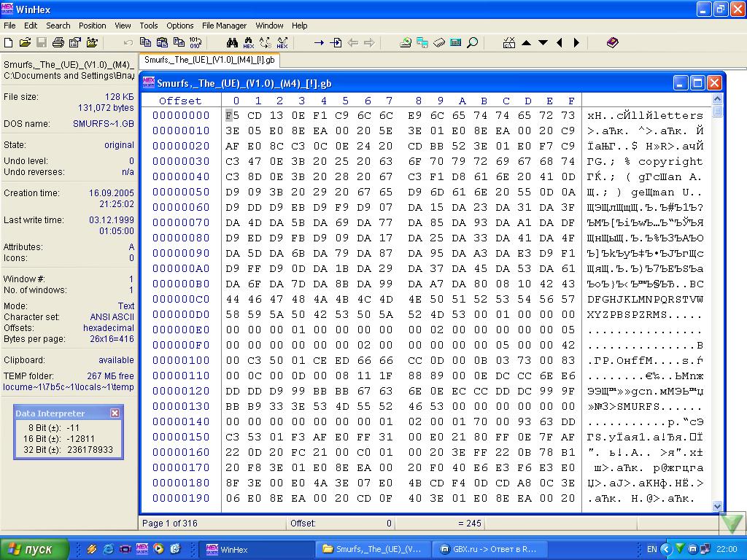Open the RAM editor chip icon

pos(438,43)
